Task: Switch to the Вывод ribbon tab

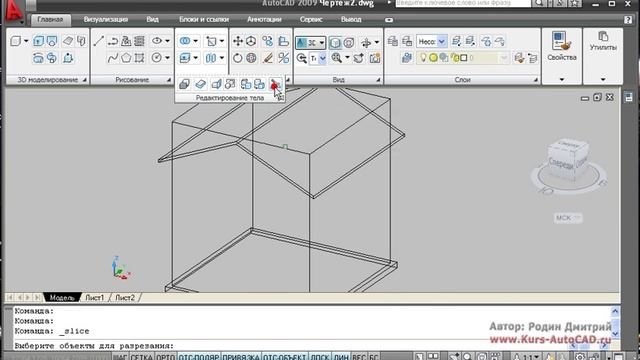Action: [351, 19]
